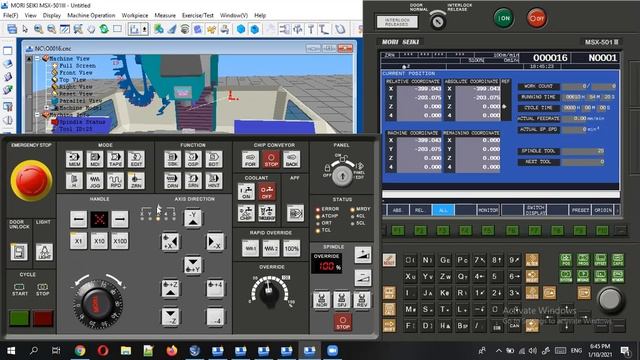Open Firefox from taskbar
640x360 pixels.
[x=172, y=350]
